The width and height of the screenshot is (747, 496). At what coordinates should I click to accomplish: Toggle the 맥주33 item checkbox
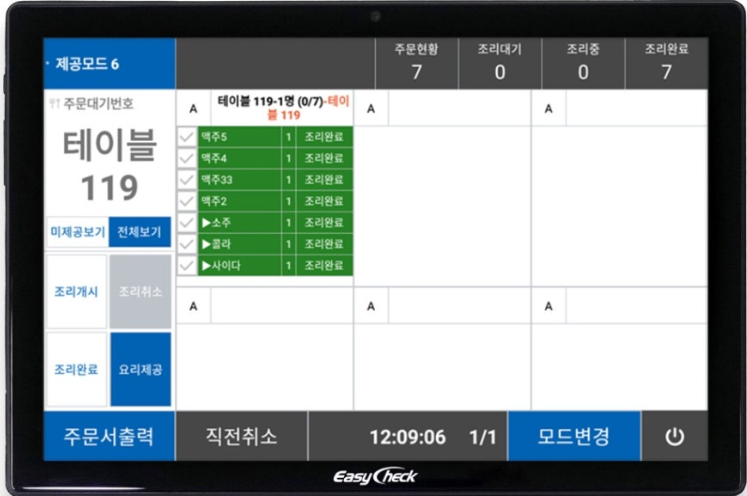point(187,180)
